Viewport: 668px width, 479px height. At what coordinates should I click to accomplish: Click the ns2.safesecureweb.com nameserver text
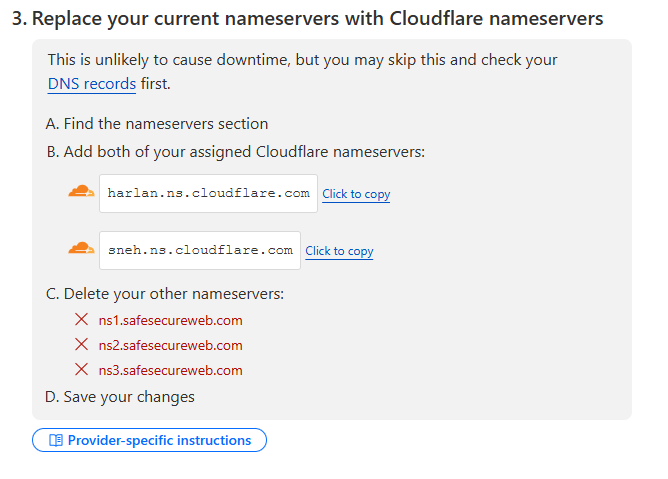tap(170, 346)
